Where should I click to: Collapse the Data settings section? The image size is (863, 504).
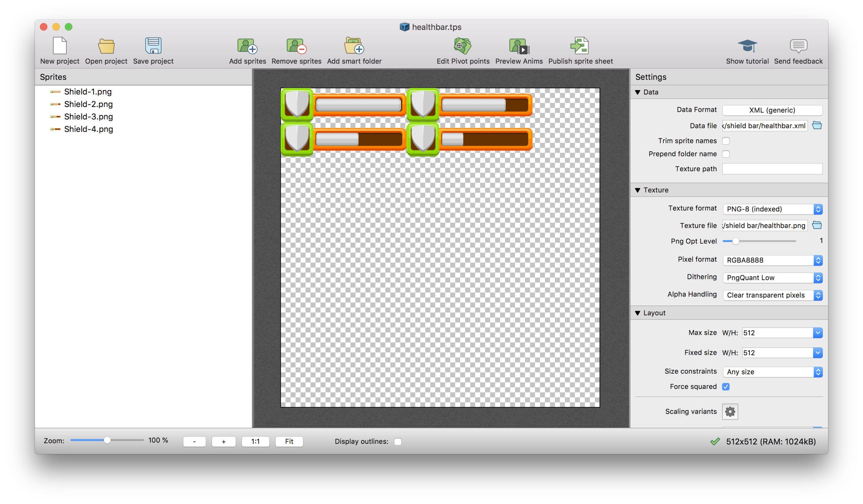pyautogui.click(x=638, y=92)
